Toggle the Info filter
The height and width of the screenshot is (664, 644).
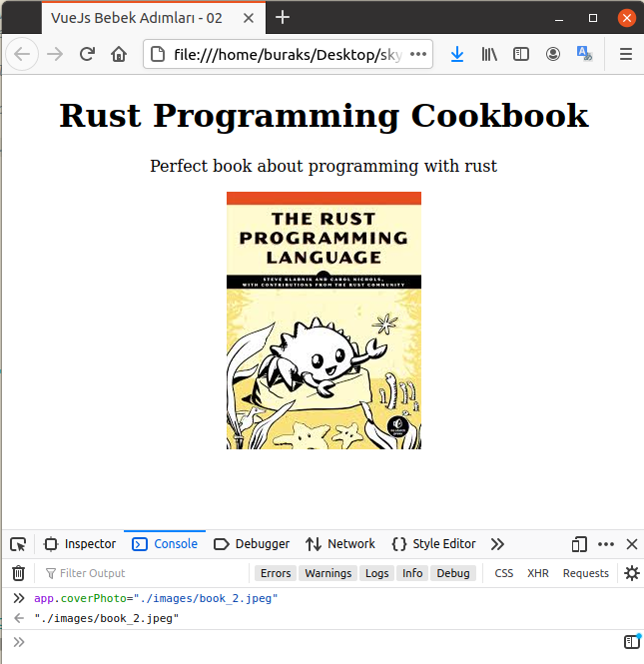pyautogui.click(x=412, y=573)
